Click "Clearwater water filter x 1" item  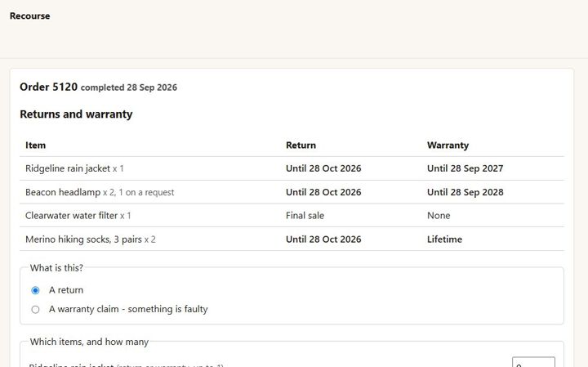coord(78,216)
